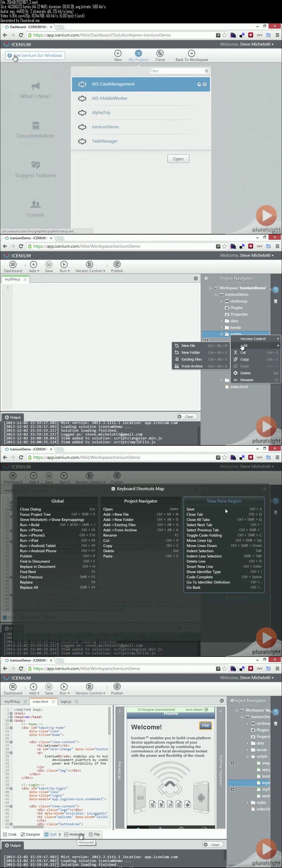Image resolution: width=282 pixels, height=868 pixels.
Task: Expand the UI Library side panel
Action: coord(119,711)
